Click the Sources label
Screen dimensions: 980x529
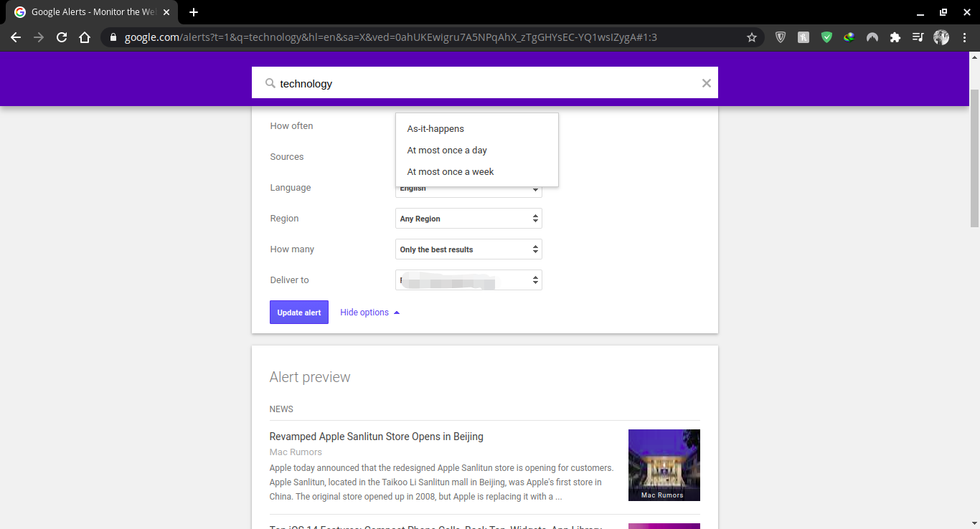click(x=287, y=157)
